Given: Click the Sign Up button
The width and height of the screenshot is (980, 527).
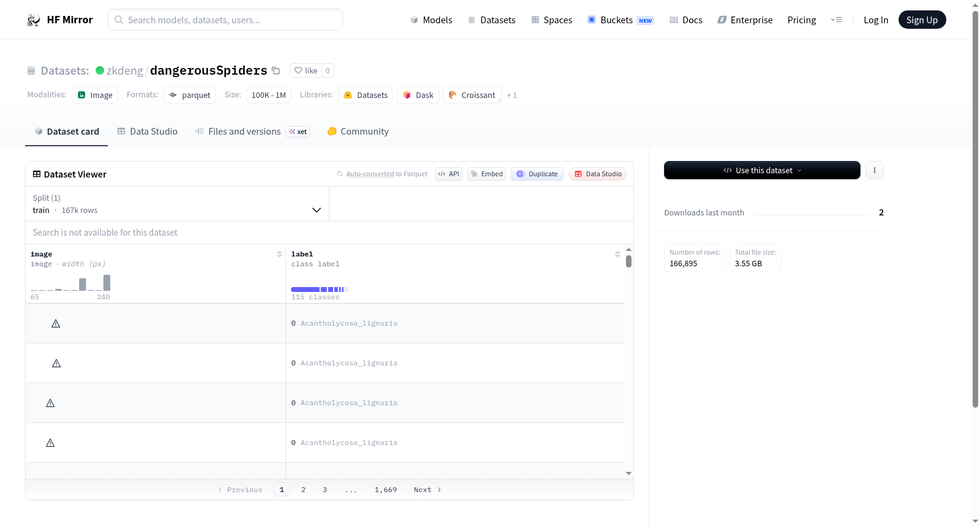Looking at the screenshot, I should click(922, 20).
